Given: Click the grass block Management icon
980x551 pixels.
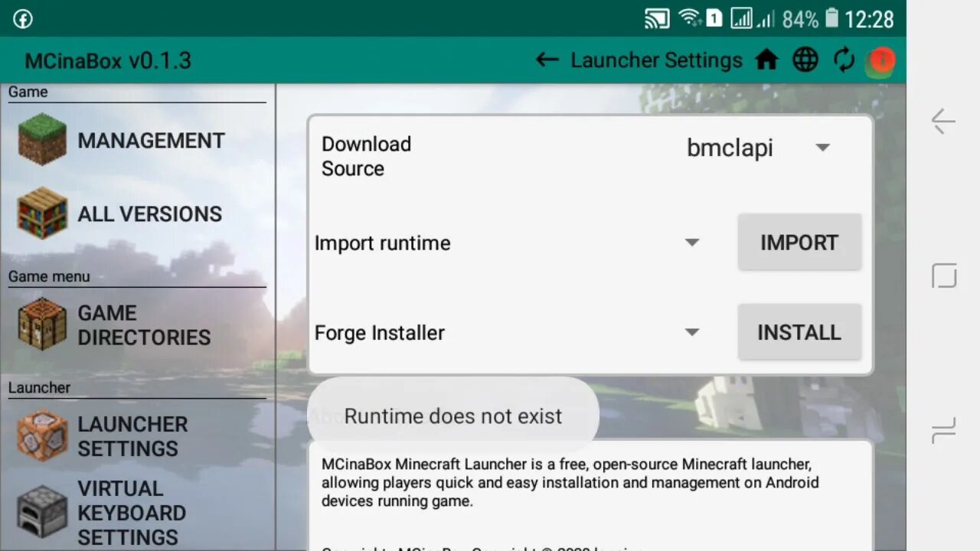Looking at the screenshot, I should pyautogui.click(x=42, y=139).
